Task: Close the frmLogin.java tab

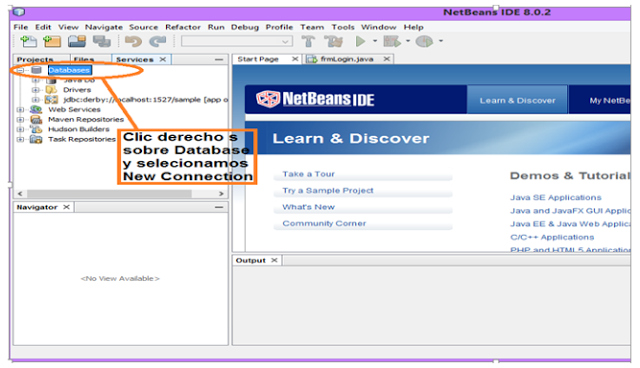Action: [x=387, y=59]
